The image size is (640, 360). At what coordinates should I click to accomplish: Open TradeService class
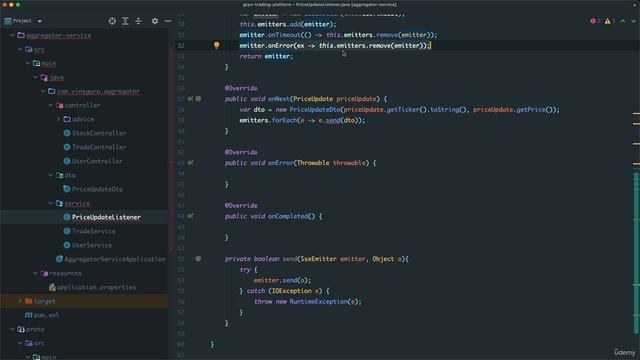coord(93,231)
